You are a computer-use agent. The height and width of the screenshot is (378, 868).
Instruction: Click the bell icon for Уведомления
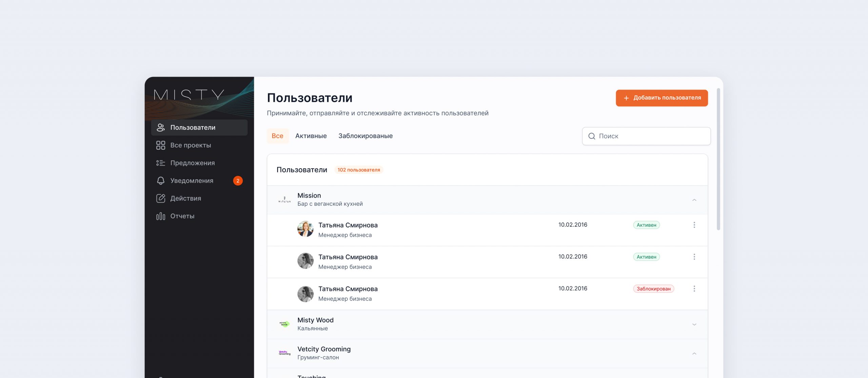[161, 181]
